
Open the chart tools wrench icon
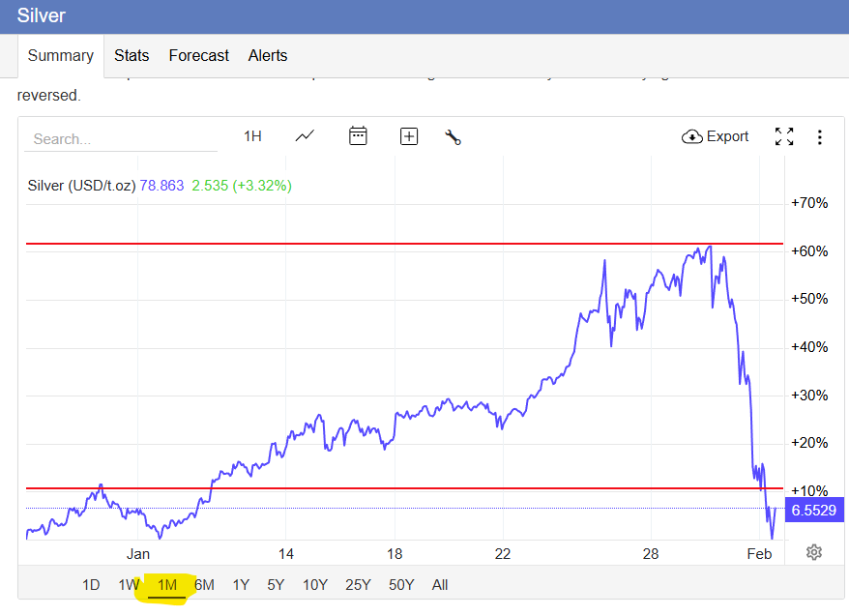[x=453, y=136]
